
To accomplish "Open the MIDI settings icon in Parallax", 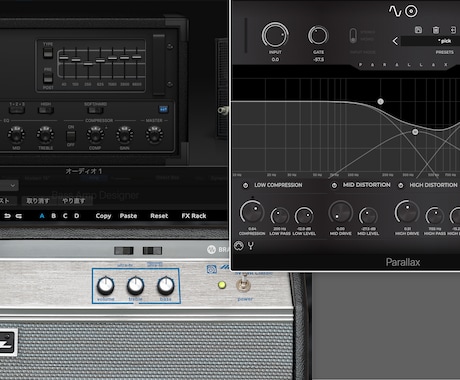I will tap(238, 246).
